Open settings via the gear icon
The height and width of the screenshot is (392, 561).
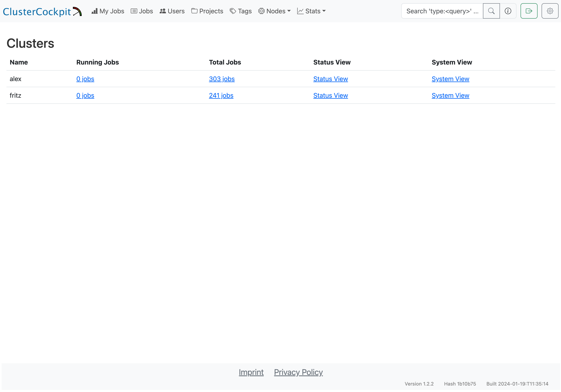[x=550, y=11]
